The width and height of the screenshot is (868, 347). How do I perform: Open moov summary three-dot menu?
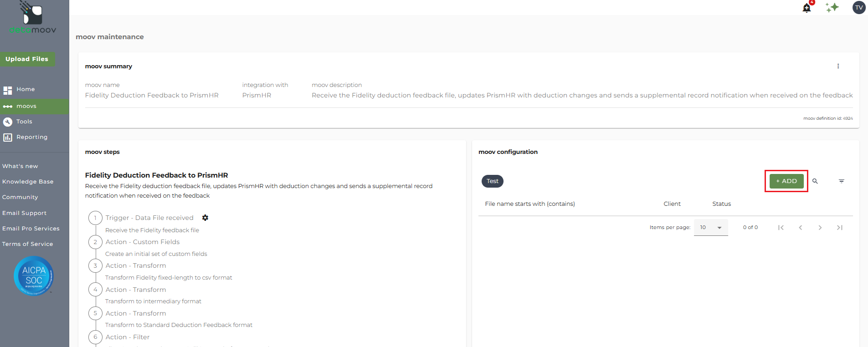[838, 66]
